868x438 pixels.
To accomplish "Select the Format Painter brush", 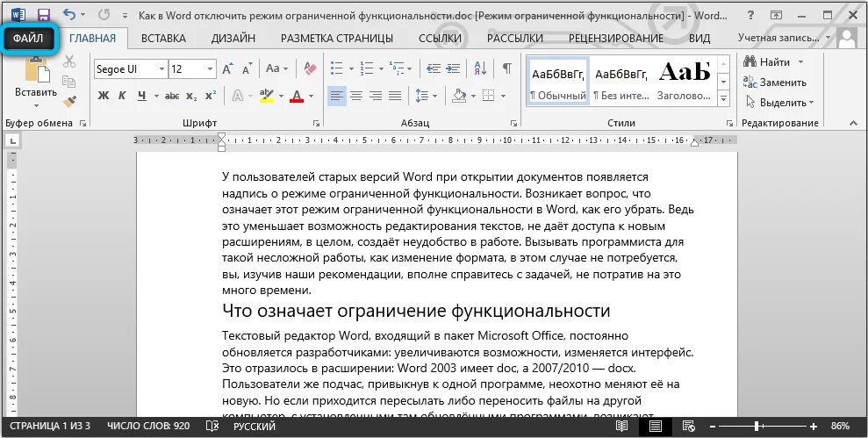I will point(69,101).
